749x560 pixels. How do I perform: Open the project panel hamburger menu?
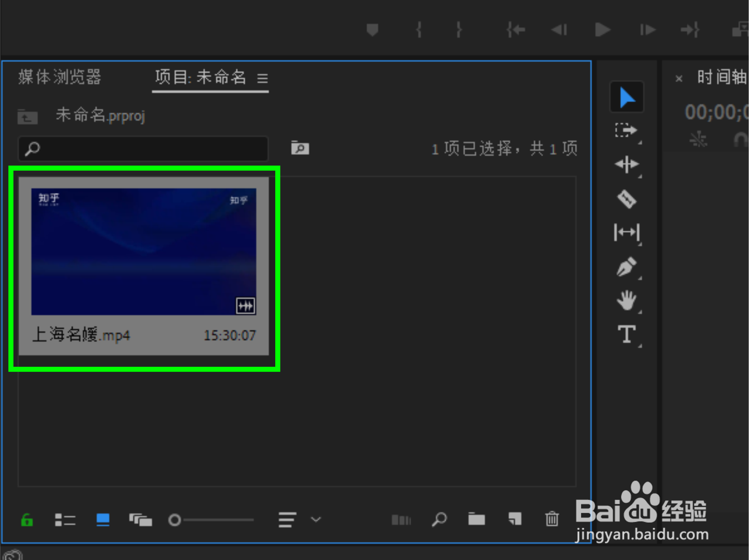pos(262,78)
